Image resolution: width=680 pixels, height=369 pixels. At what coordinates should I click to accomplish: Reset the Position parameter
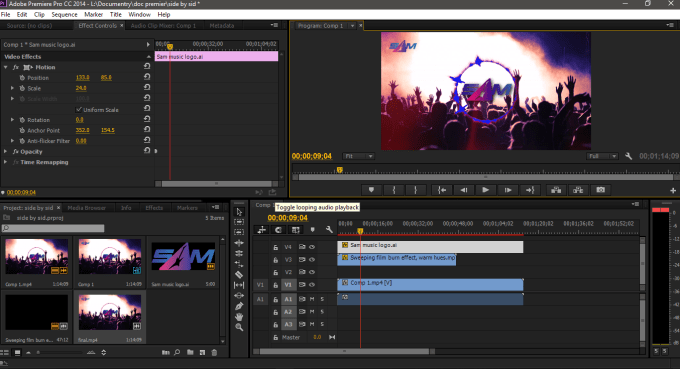tap(147, 77)
